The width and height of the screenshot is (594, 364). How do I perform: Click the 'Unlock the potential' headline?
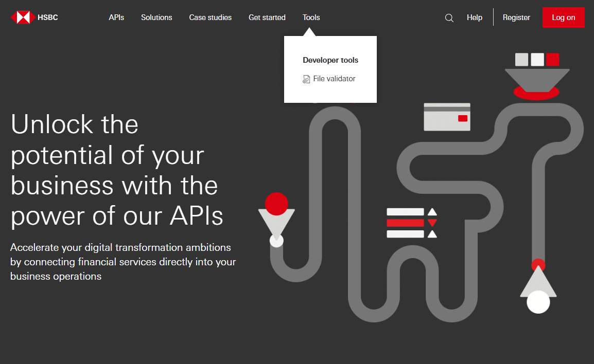[117, 170]
